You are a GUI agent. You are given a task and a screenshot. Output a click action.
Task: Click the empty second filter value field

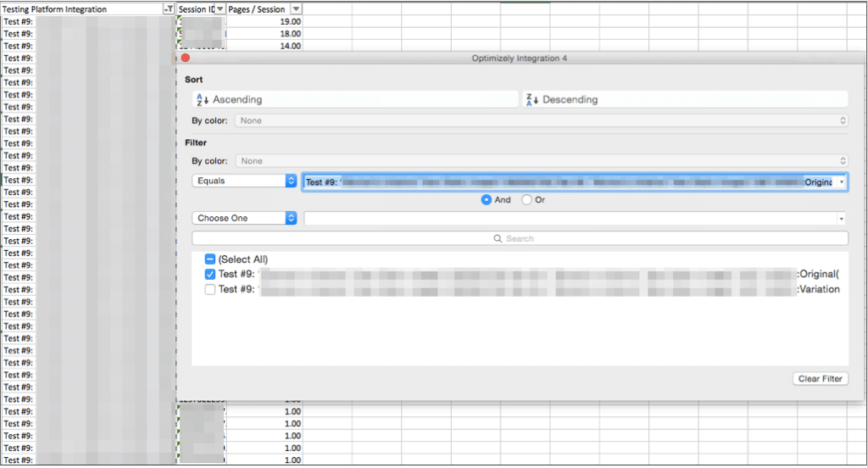pyautogui.click(x=570, y=218)
